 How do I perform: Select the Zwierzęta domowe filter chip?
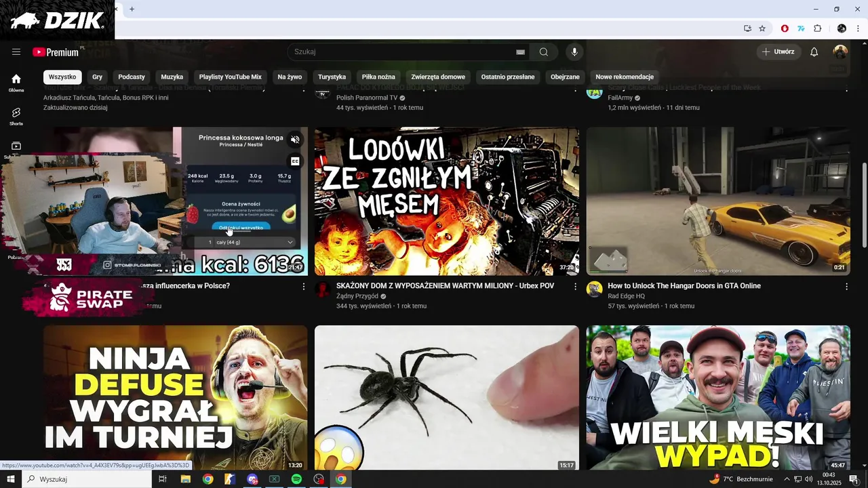[438, 77]
